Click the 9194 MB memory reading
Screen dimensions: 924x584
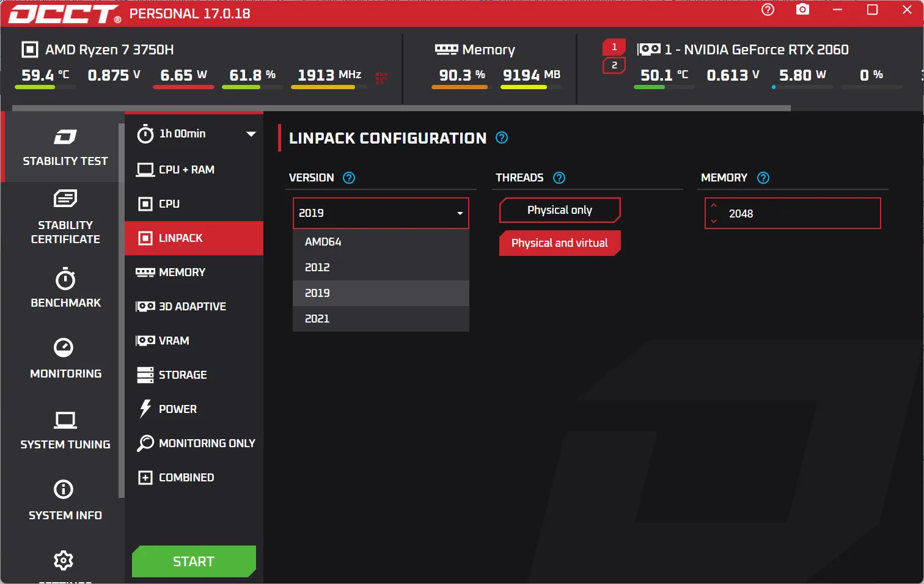pyautogui.click(x=531, y=75)
